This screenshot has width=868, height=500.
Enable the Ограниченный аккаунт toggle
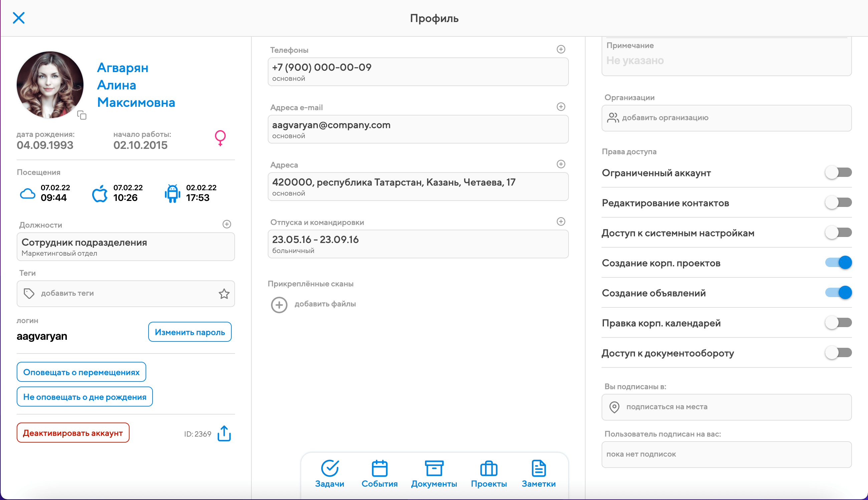tap(838, 172)
